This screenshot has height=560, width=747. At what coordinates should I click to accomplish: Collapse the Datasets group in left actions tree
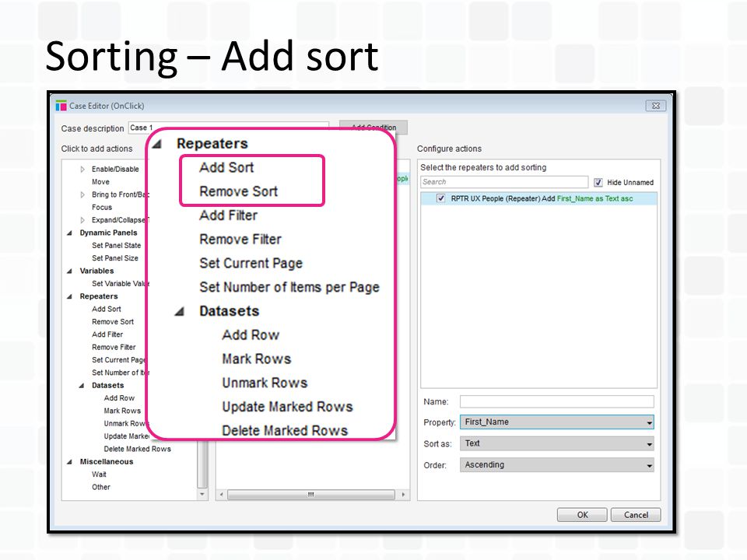tap(82, 385)
